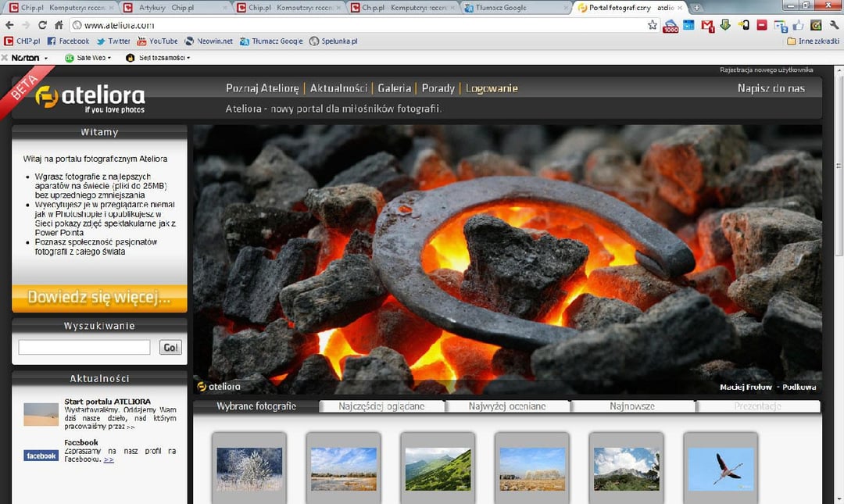This screenshot has width=844, height=504.
Task: Click the browser reload page icon
Action: pyautogui.click(x=42, y=25)
